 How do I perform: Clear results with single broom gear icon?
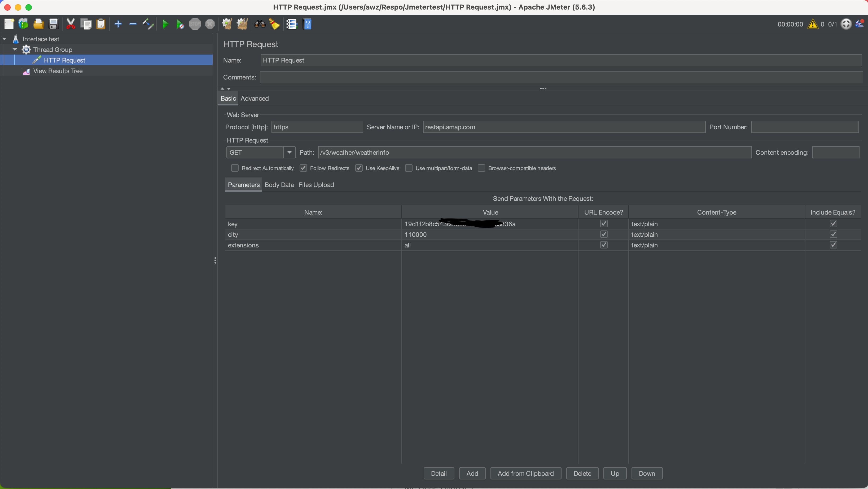(227, 24)
